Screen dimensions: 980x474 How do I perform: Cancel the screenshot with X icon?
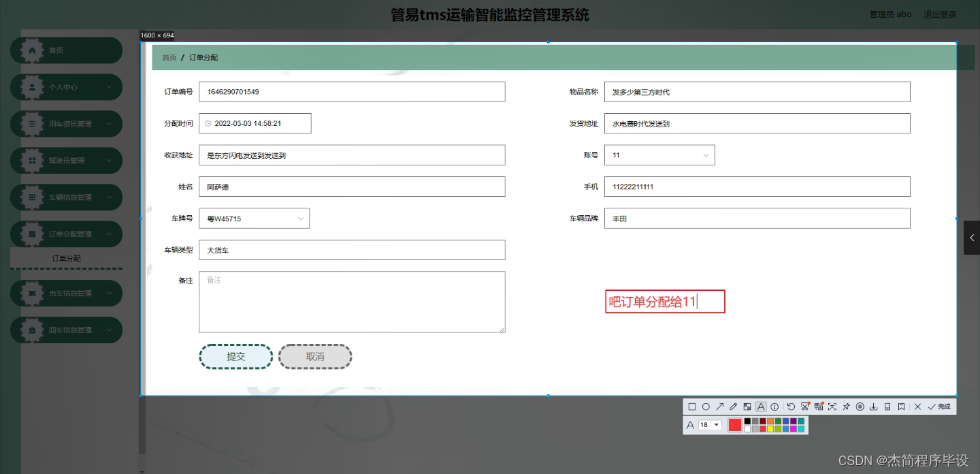tap(917, 407)
